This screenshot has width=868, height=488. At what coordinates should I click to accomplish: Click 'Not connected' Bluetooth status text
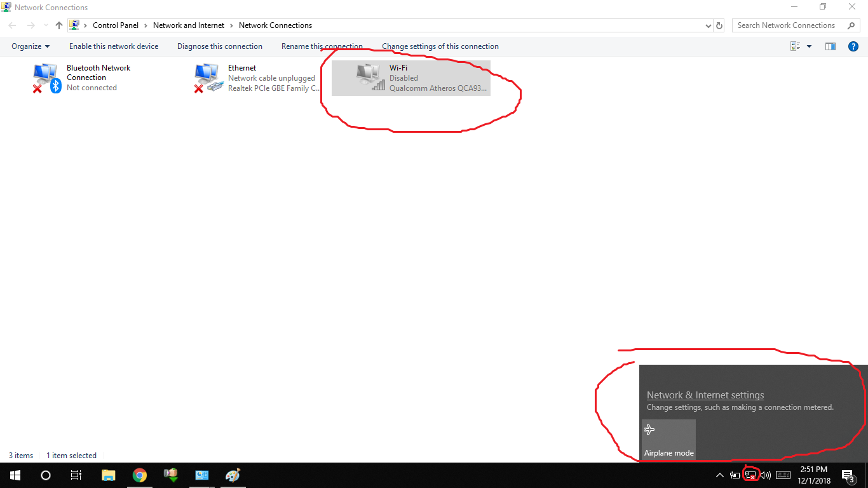[92, 88]
